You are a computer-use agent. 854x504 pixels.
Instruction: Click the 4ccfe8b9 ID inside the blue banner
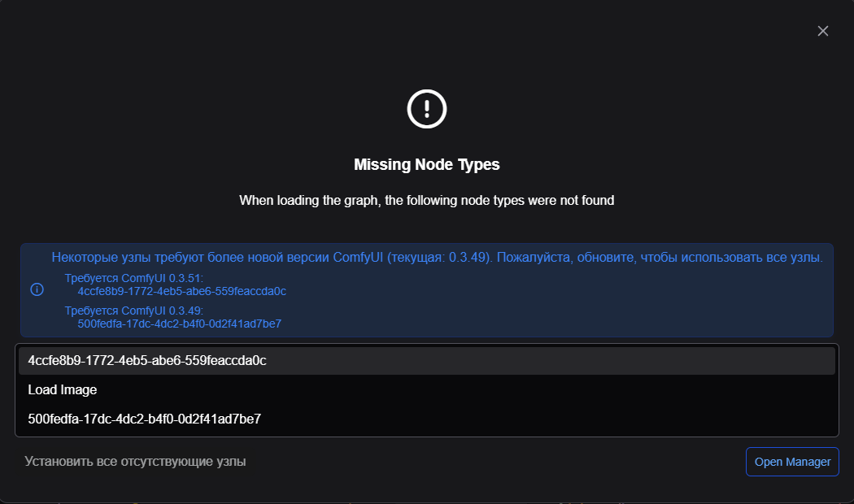coord(182,291)
